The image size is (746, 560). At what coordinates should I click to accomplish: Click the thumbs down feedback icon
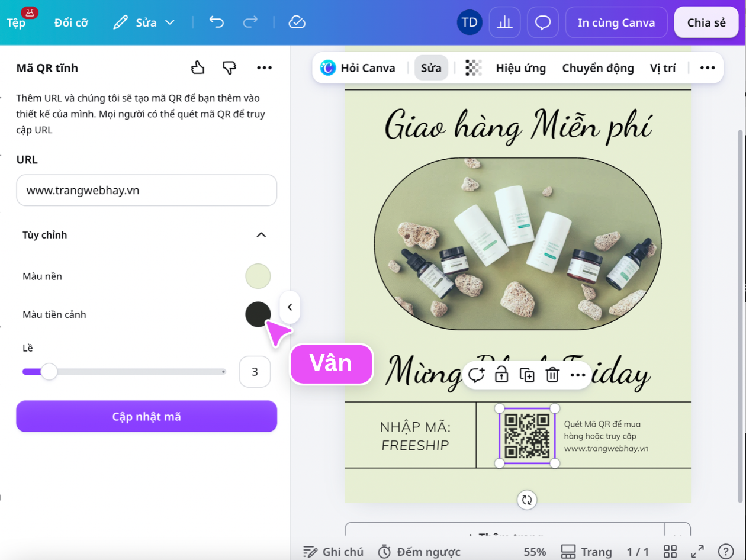click(x=229, y=68)
